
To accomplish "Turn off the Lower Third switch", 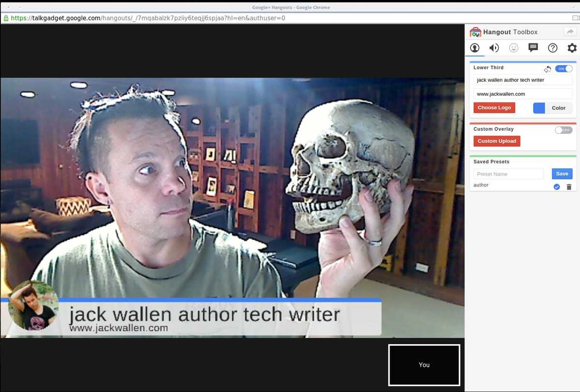I will tap(564, 69).
